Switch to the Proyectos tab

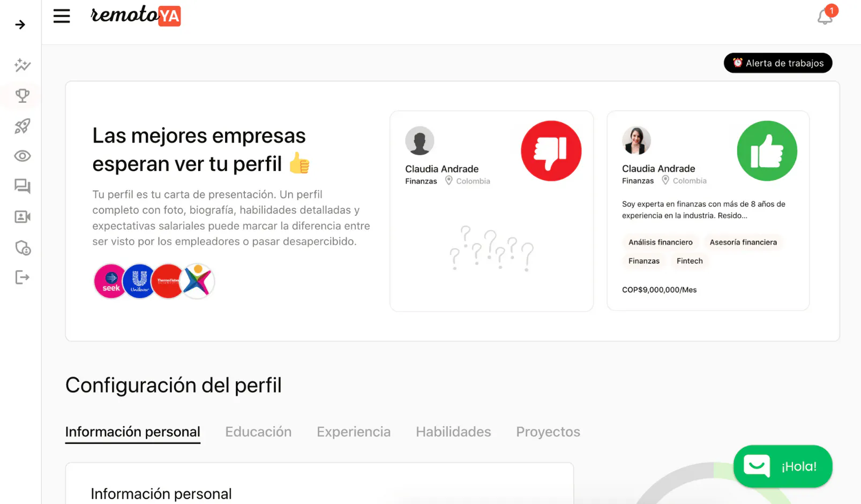coord(548,432)
